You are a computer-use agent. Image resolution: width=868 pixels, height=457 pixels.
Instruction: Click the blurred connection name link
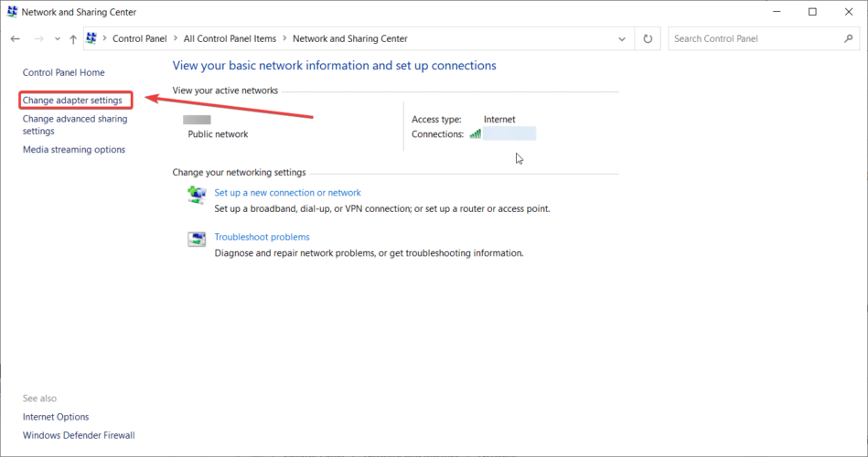point(509,133)
